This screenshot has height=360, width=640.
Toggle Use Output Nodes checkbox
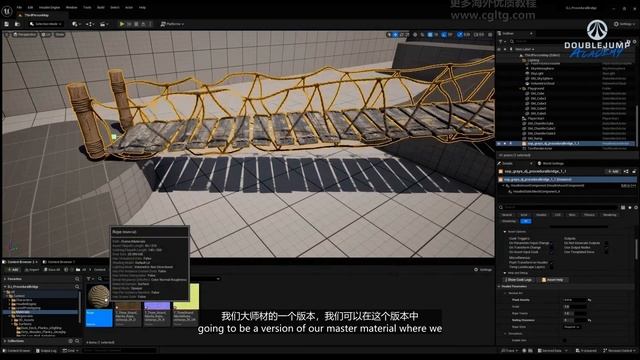tap(606, 247)
